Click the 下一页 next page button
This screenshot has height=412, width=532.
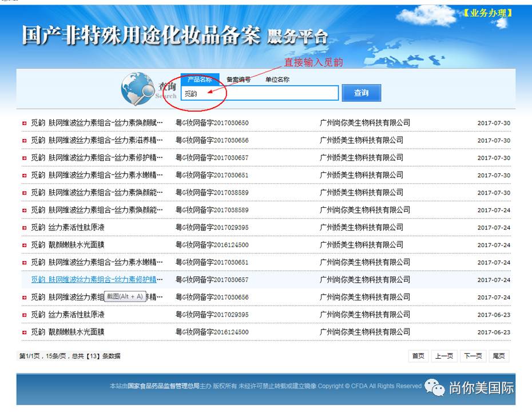tap(473, 356)
